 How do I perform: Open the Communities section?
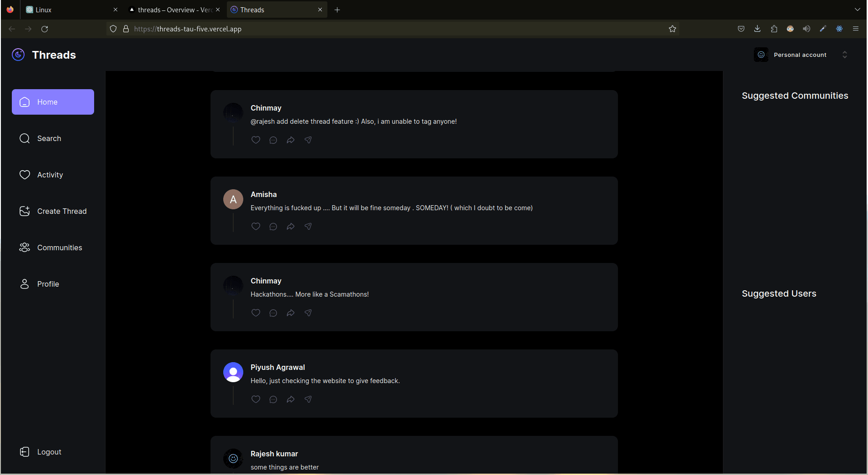(x=53, y=248)
